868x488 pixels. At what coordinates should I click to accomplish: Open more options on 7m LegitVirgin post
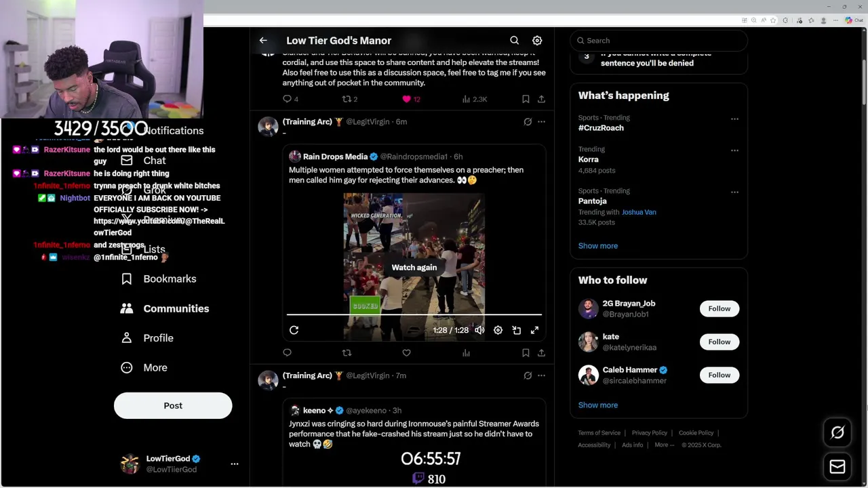coord(541,375)
